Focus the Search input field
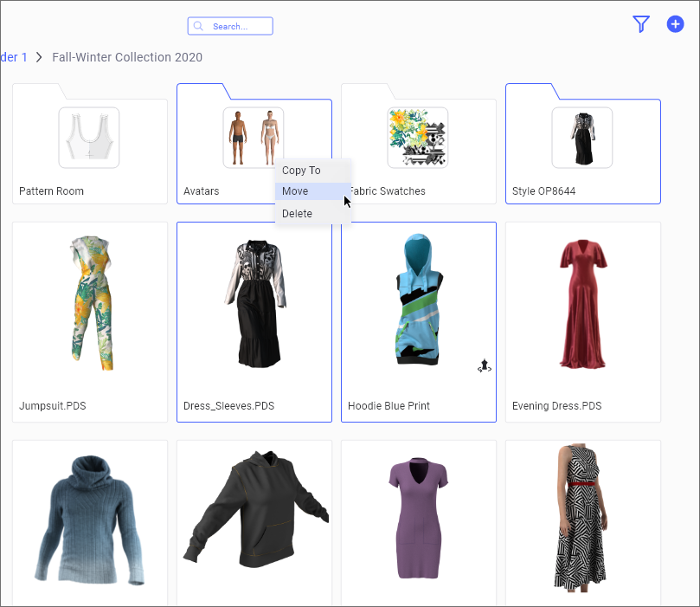 coord(230,26)
